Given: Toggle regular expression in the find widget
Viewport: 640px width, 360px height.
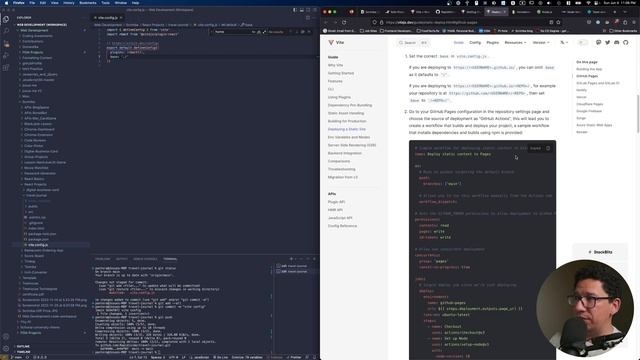Looking at the screenshot, I should 264,32.
